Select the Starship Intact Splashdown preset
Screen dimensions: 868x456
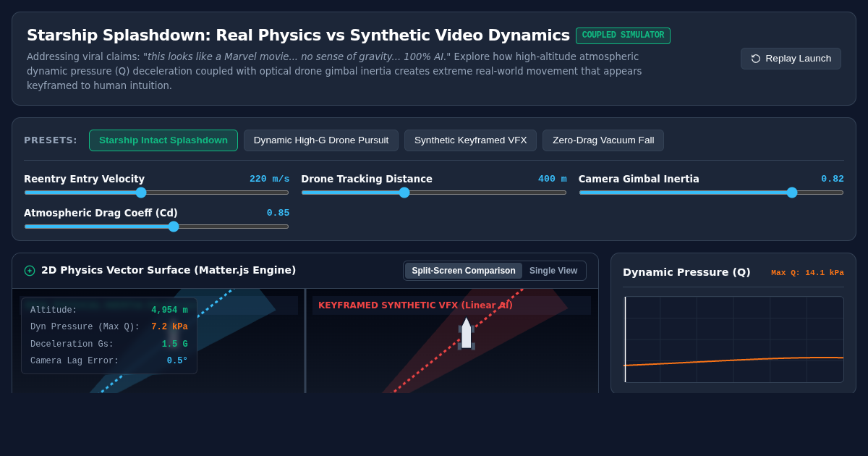pyautogui.click(x=163, y=140)
